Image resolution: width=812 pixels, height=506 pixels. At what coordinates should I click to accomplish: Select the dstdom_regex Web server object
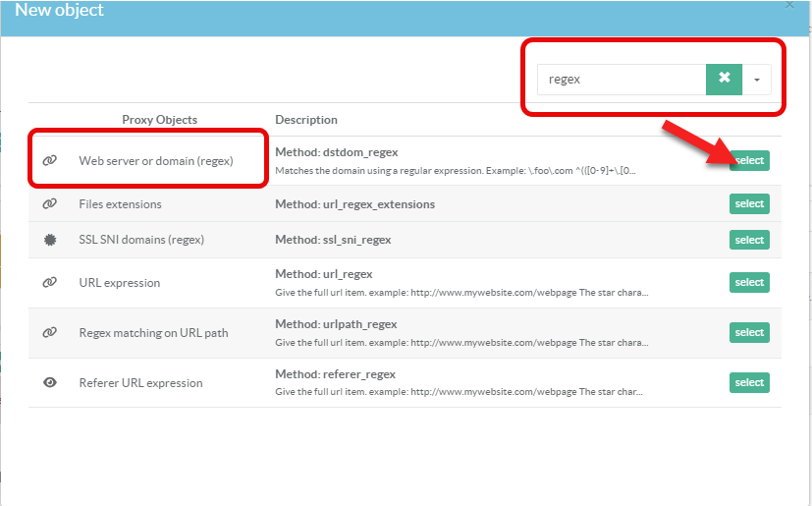pos(748,161)
